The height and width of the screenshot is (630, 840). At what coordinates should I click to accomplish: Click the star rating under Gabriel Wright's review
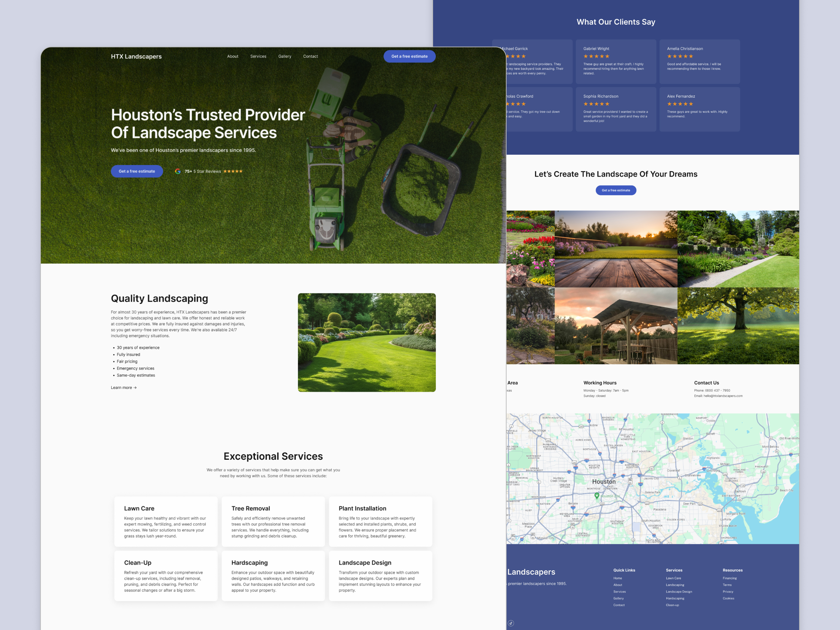[596, 56]
